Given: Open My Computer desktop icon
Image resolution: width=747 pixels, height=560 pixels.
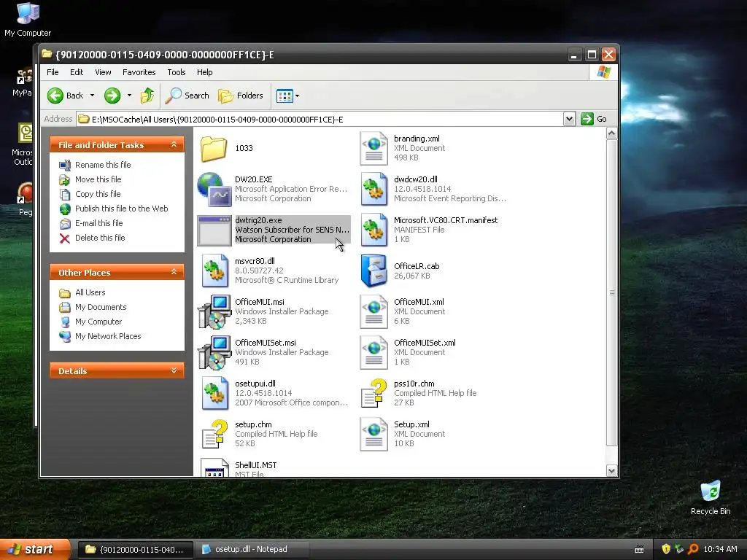Looking at the screenshot, I should tap(28, 20).
